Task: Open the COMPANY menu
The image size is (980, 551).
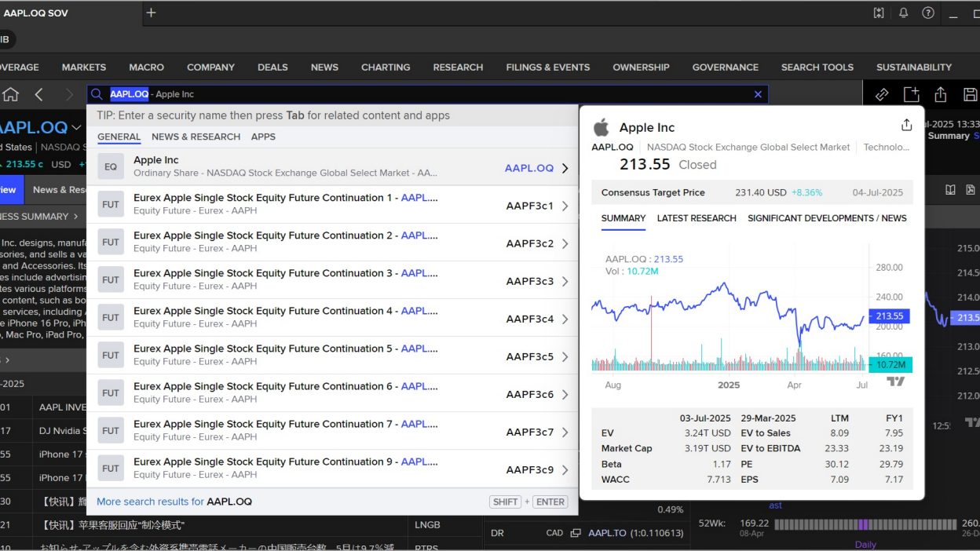Action: tap(210, 68)
